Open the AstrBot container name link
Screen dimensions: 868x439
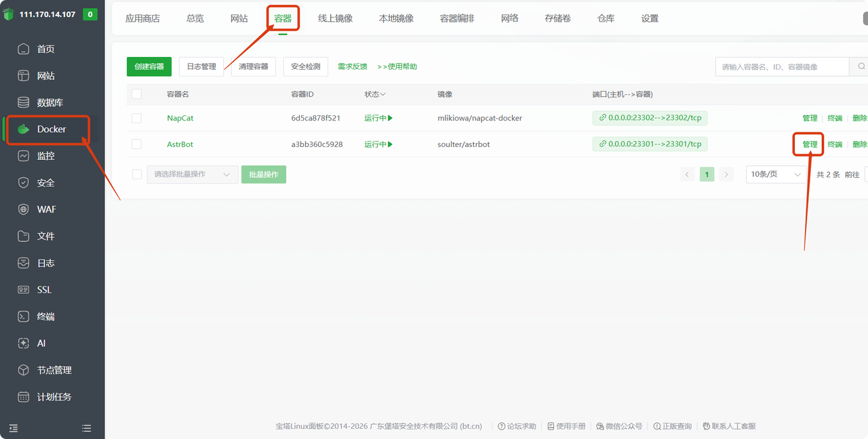tap(180, 144)
